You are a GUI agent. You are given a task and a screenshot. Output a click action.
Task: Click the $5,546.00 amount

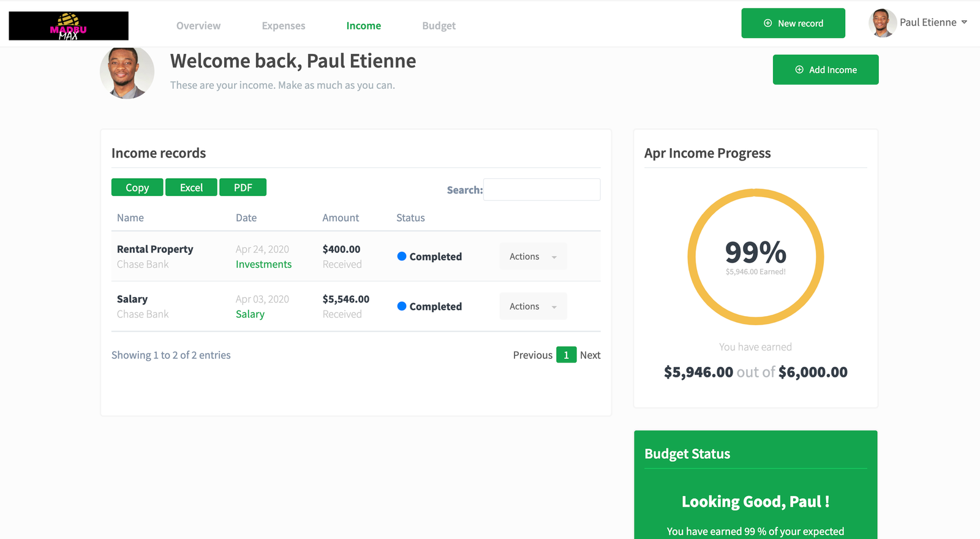346,299
